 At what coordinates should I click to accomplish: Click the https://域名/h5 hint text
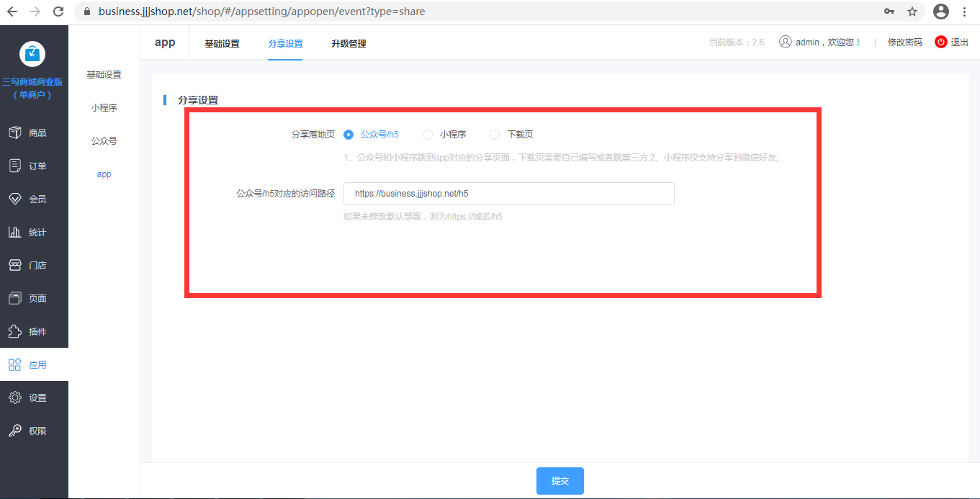point(423,216)
